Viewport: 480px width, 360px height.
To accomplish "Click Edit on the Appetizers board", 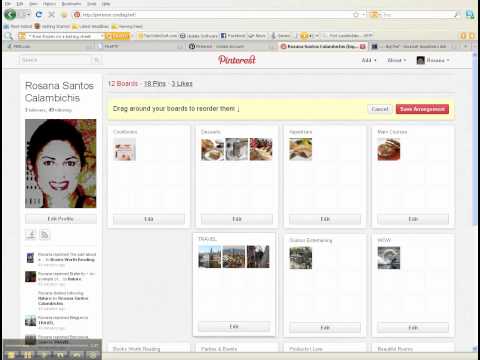I will coord(325,219).
